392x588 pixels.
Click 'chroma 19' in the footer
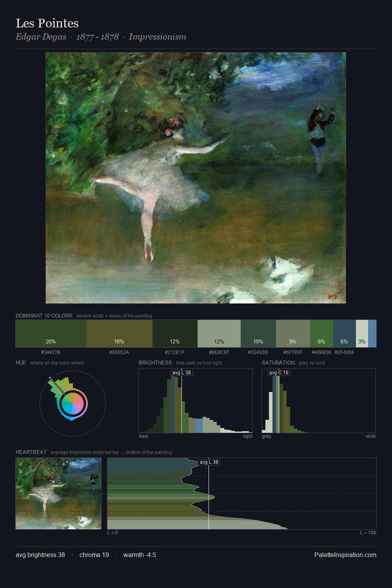(x=94, y=555)
